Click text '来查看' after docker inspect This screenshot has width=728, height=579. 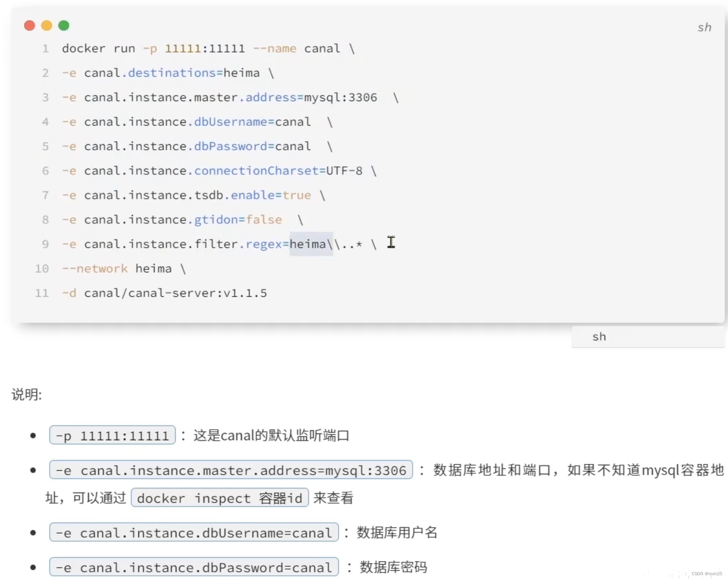tap(333, 498)
